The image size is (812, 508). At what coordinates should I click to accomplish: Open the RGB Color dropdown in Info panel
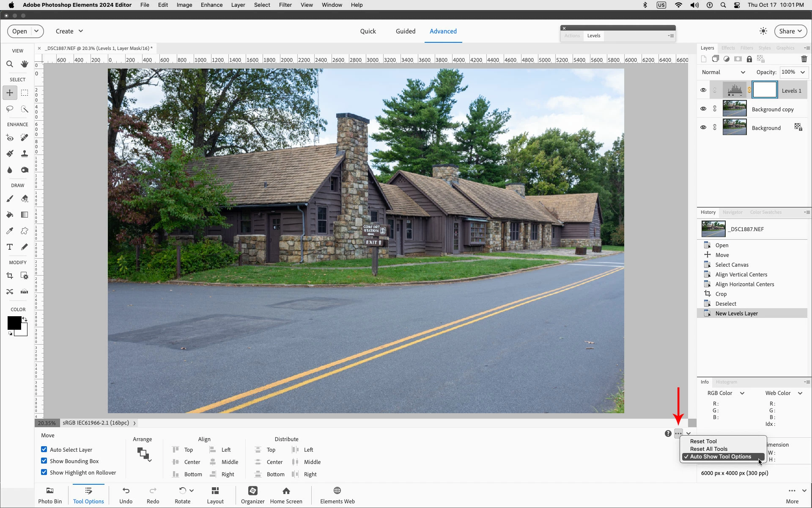coord(726,393)
